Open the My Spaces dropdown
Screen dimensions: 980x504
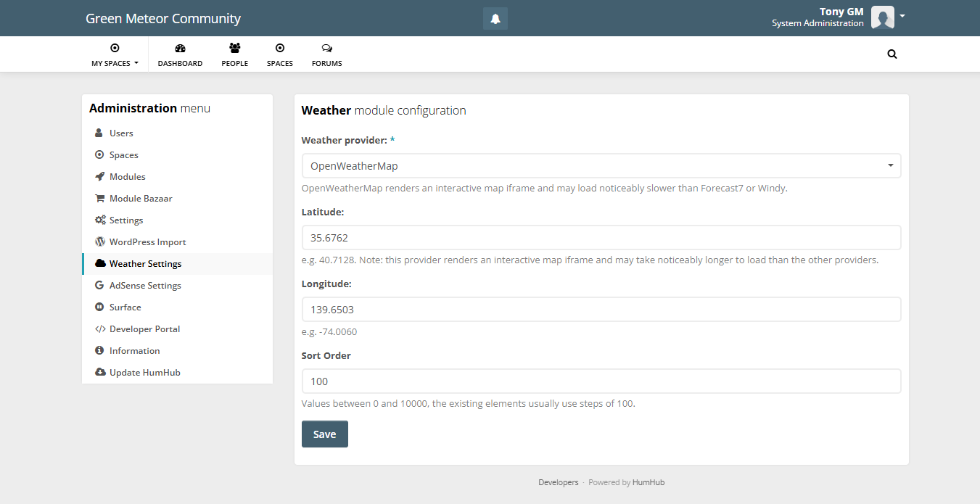(x=115, y=54)
